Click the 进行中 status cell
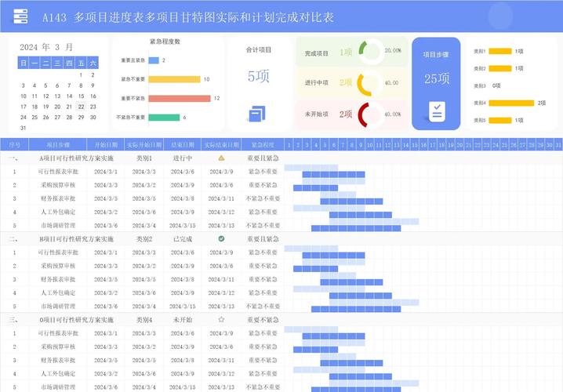Screen dimensions: 563x392 [x=183, y=158]
